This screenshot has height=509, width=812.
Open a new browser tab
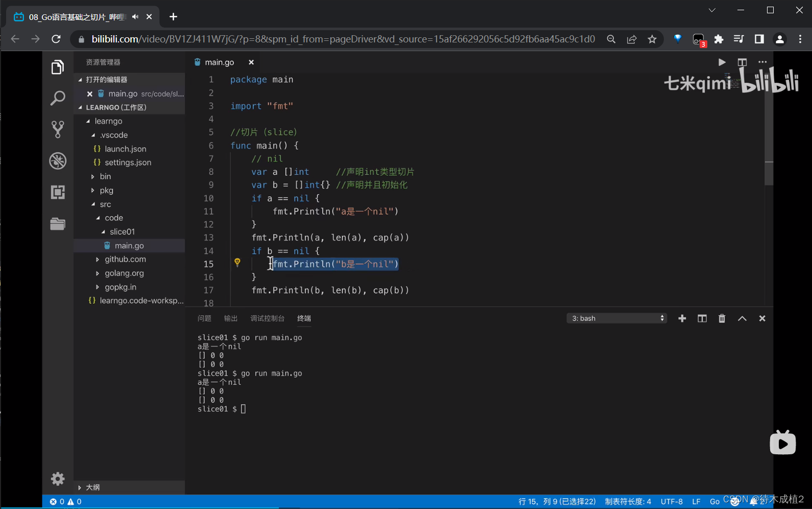pos(173,17)
